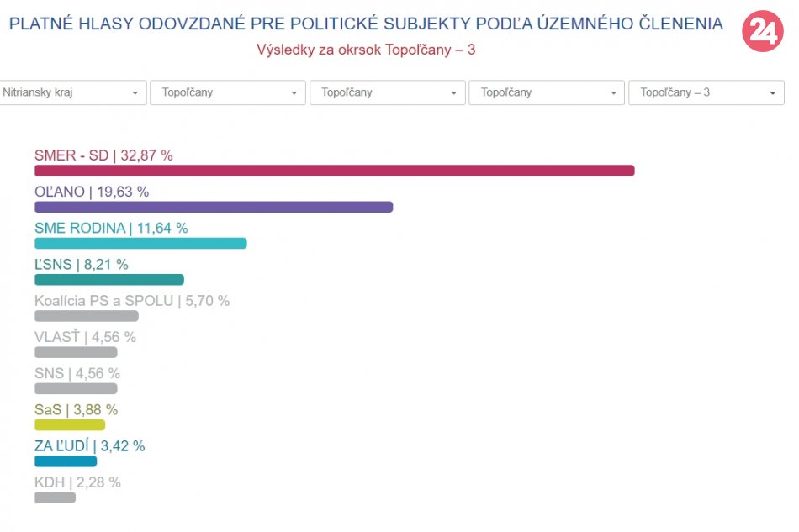The height and width of the screenshot is (532, 799).
Task: Expand the third Topoľčany municipality dropdown
Action: click(x=546, y=92)
